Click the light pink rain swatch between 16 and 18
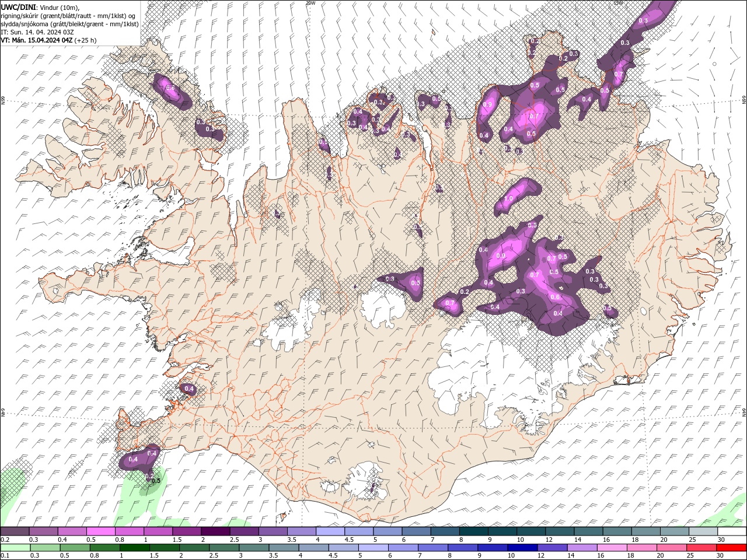The height and width of the screenshot is (560, 747). tap(612, 548)
